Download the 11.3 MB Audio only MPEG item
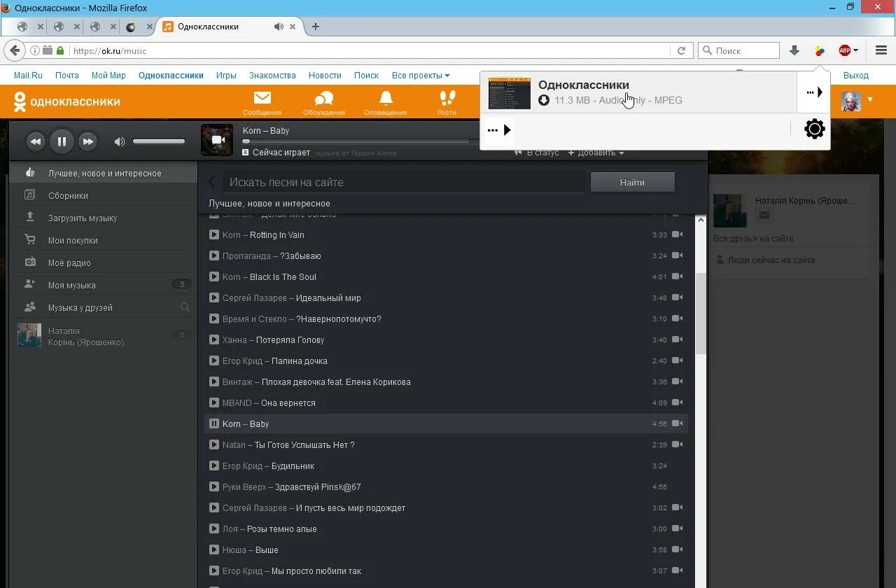 point(637,92)
